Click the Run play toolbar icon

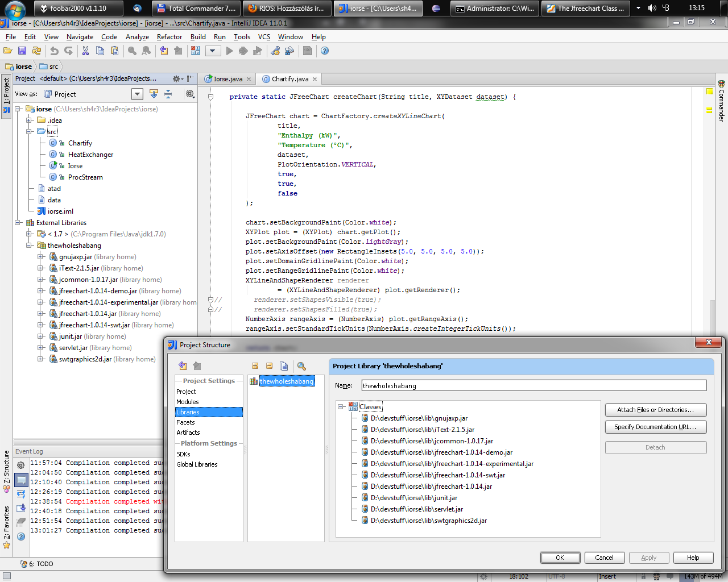pos(229,51)
